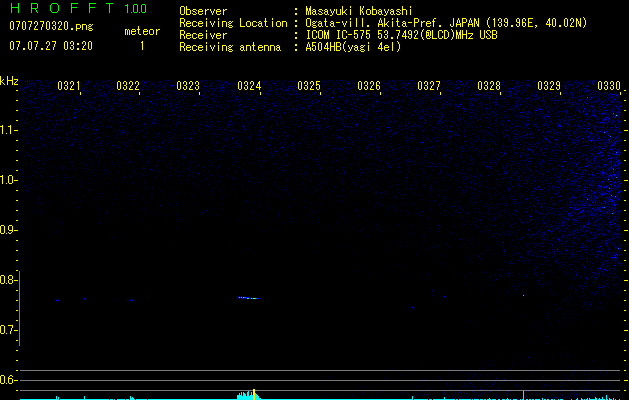
Task: Click the 0326 time axis label
Action: click(x=369, y=86)
